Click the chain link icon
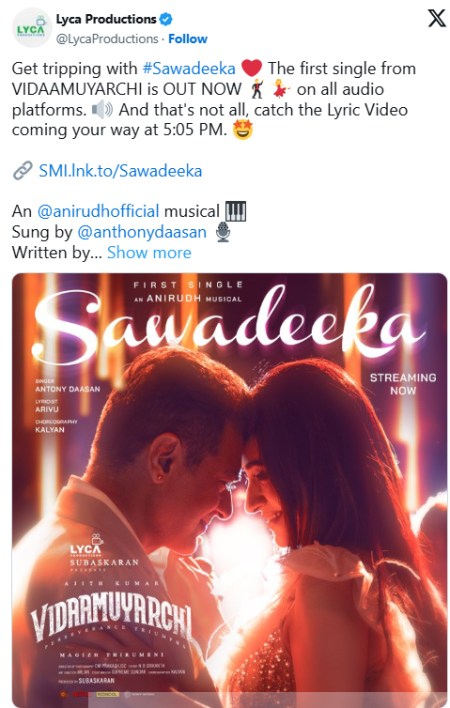The image size is (450, 708). [23, 171]
